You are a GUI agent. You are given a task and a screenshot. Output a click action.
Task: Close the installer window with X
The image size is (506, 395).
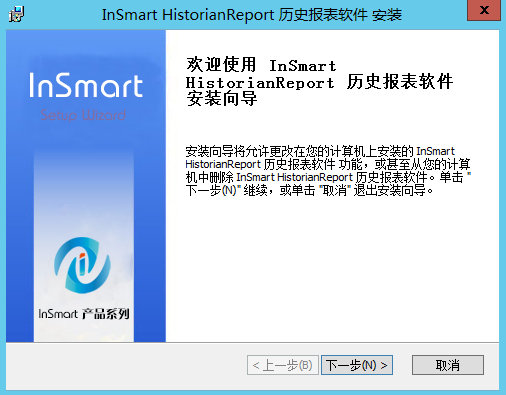484,10
